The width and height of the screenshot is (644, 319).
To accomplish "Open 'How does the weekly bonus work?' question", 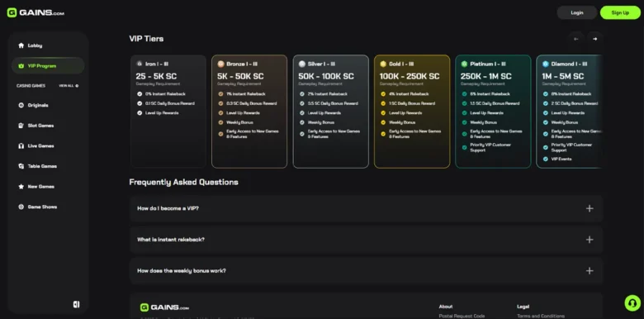I will tap(366, 271).
